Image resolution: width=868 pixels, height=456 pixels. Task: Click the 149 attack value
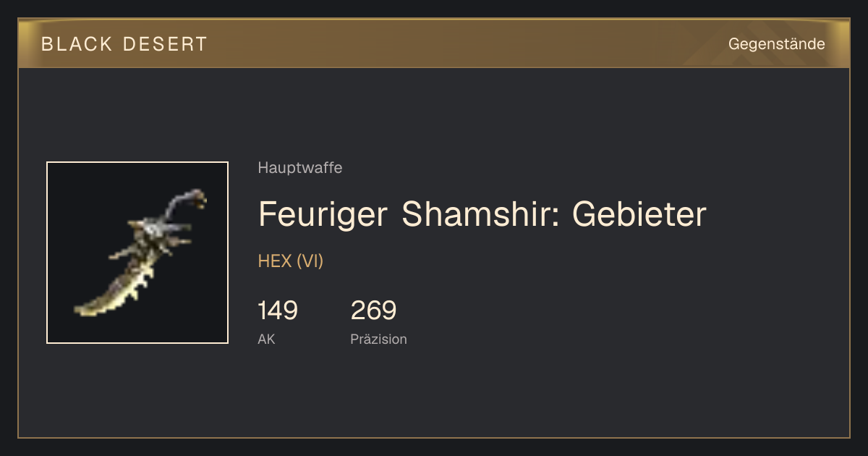[278, 311]
